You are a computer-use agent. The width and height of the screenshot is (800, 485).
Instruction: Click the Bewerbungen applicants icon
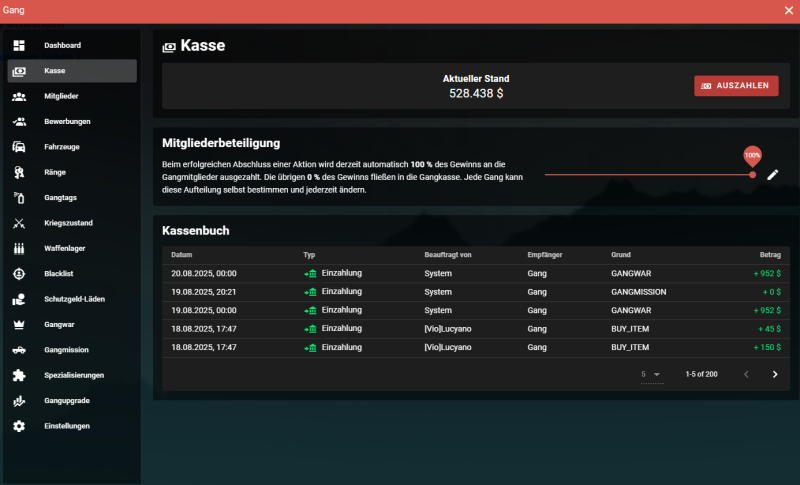point(19,121)
